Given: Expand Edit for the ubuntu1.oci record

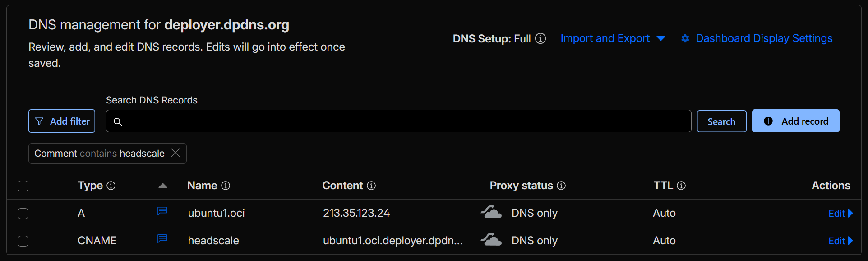Looking at the screenshot, I should click(x=840, y=214).
